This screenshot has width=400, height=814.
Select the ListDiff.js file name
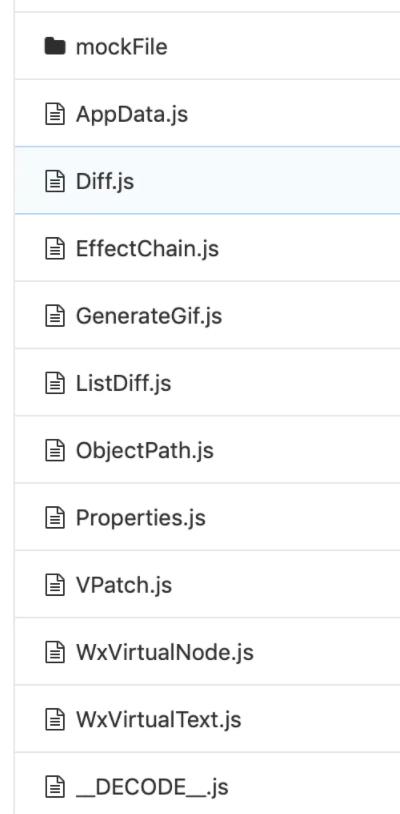[x=123, y=384]
